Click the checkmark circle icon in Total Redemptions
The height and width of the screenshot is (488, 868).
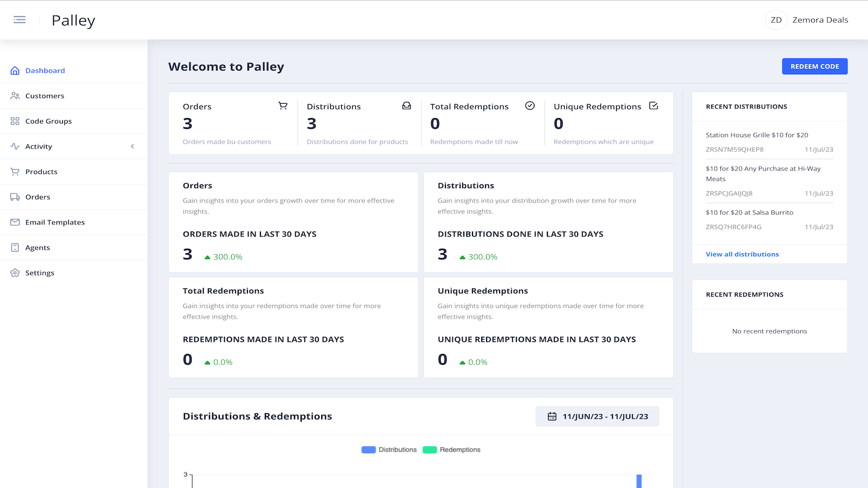(530, 106)
